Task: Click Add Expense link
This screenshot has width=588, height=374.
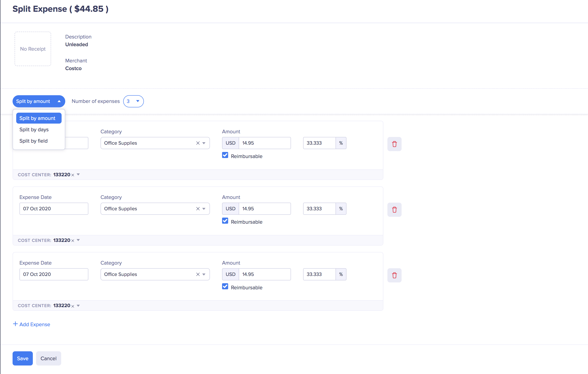Action: [31, 324]
